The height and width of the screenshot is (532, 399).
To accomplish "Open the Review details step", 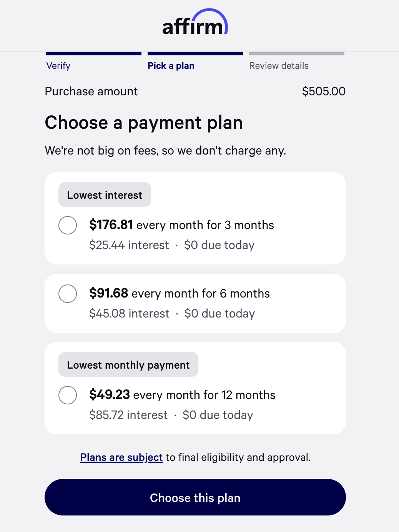I will (x=279, y=66).
